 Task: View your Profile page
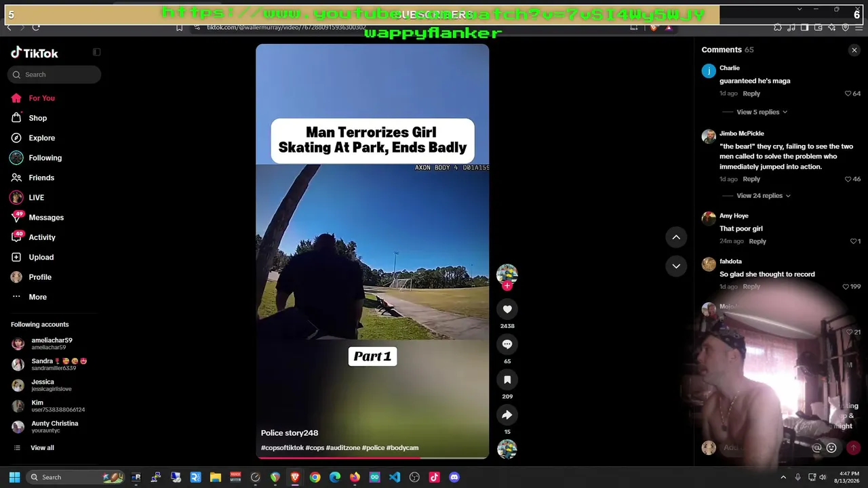coord(39,277)
